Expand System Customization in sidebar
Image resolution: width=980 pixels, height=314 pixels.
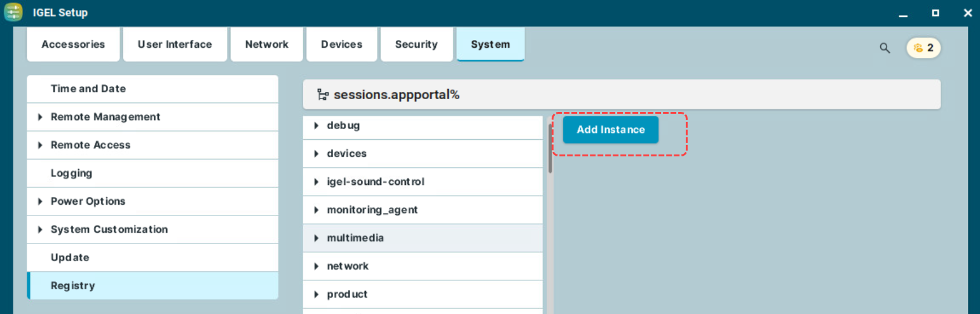41,229
